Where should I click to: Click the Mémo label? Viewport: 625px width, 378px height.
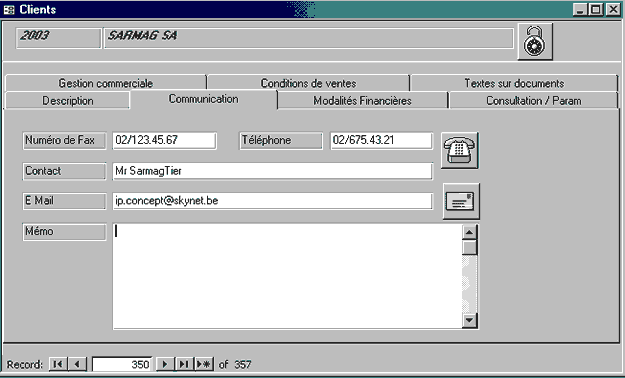coord(65,232)
